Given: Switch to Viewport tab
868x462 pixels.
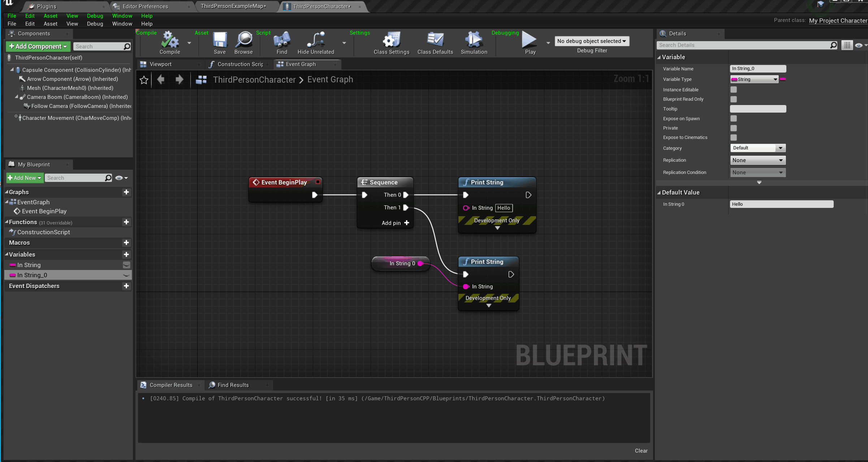Looking at the screenshot, I should [x=161, y=64].
